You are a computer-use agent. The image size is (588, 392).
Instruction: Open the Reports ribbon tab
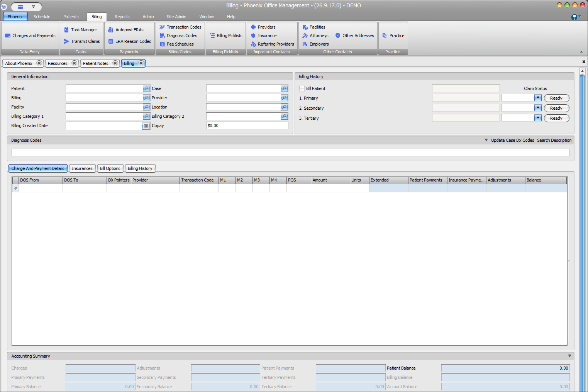pyautogui.click(x=122, y=17)
